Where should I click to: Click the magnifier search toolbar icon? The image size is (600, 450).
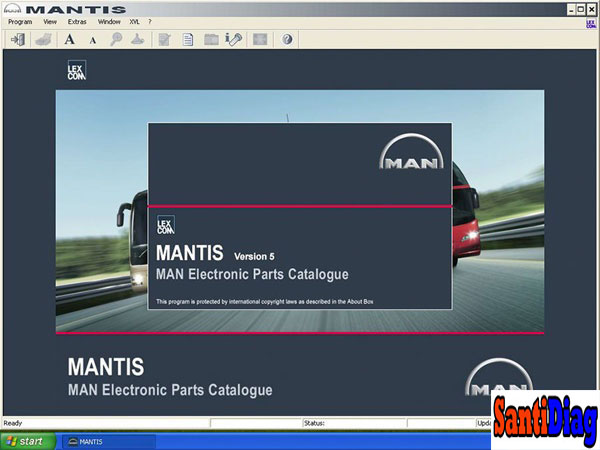tap(116, 39)
